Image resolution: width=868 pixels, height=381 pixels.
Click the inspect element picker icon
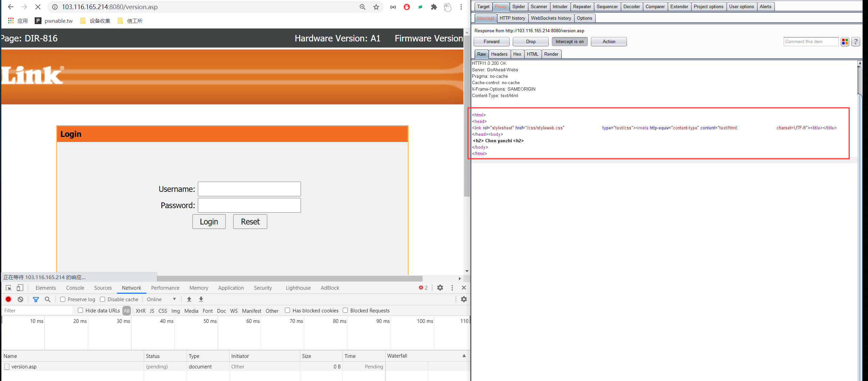(9, 288)
